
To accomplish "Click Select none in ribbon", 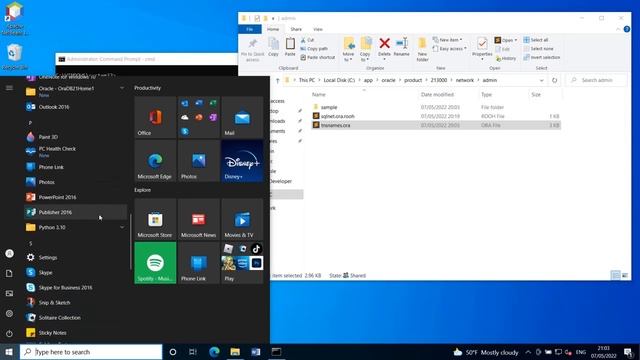I will click(x=538, y=49).
